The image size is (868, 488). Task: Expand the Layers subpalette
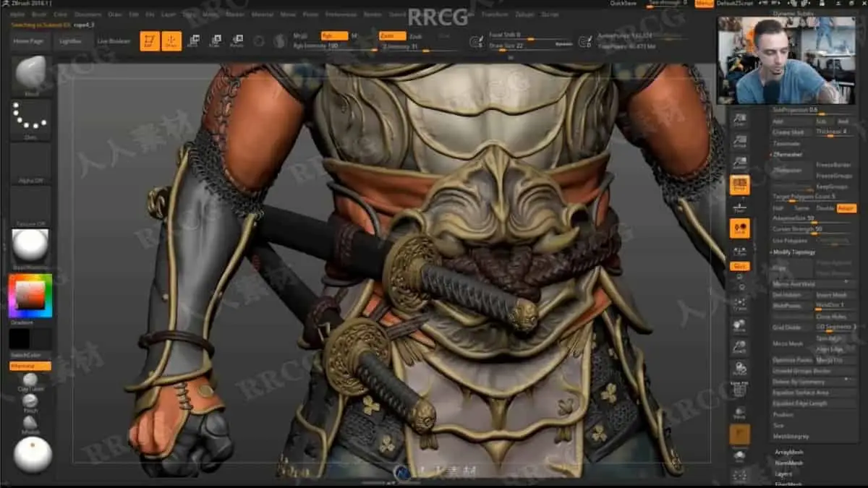point(783,474)
